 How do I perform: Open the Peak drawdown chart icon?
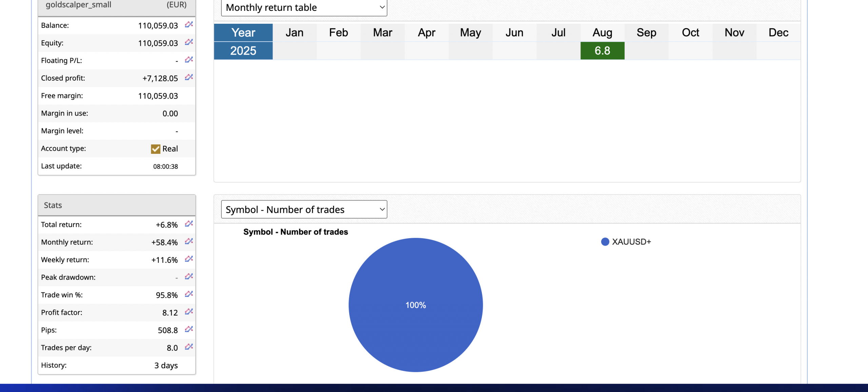tap(189, 276)
